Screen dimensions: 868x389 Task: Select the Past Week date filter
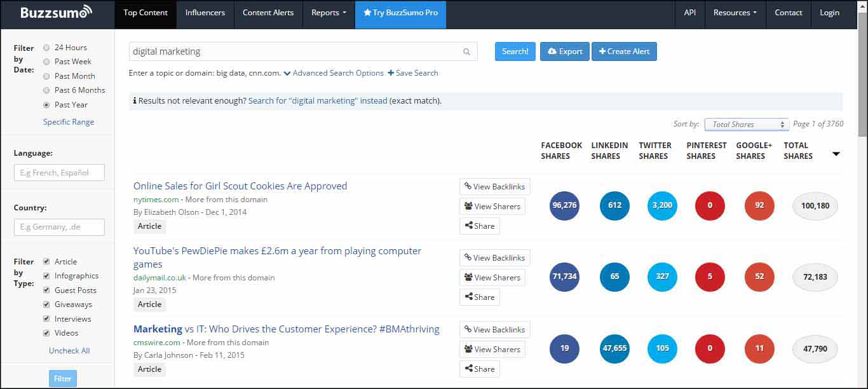(x=47, y=62)
